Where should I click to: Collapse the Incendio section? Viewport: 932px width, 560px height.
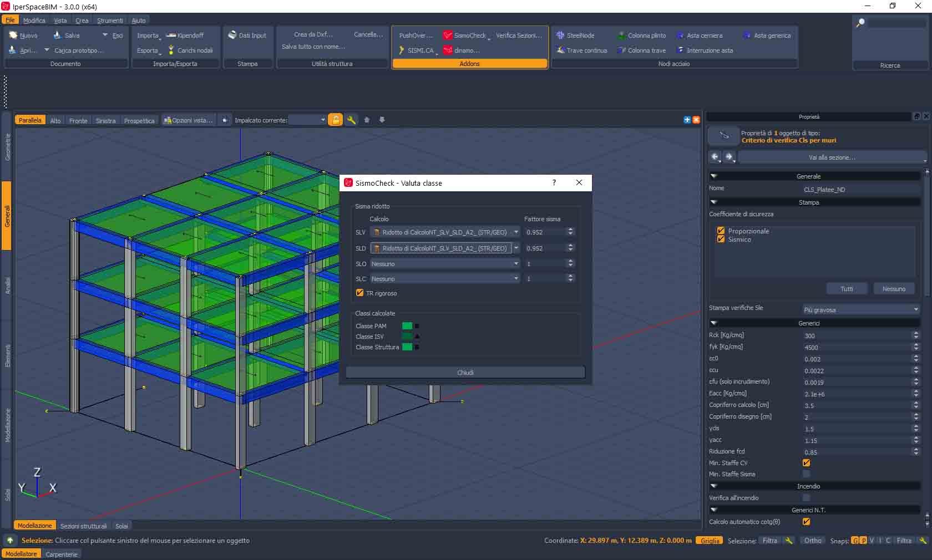tap(714, 486)
